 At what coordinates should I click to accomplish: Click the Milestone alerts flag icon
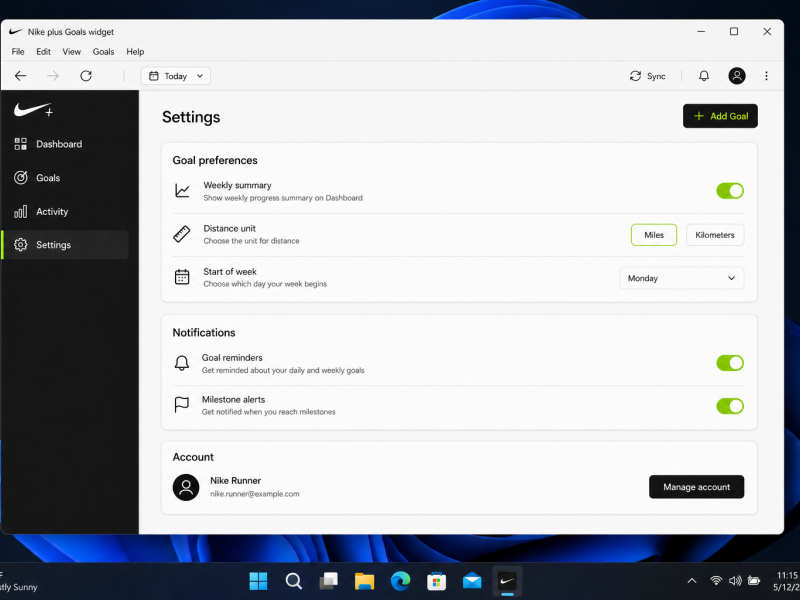(x=182, y=405)
